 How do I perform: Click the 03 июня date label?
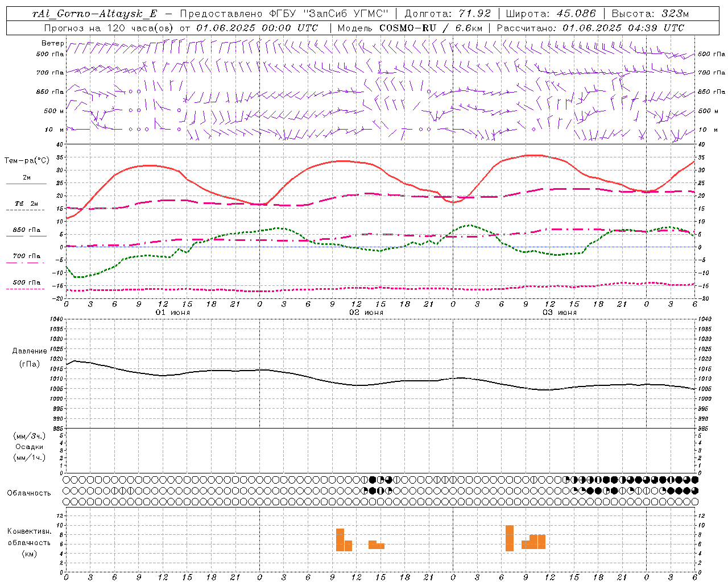coord(560,313)
